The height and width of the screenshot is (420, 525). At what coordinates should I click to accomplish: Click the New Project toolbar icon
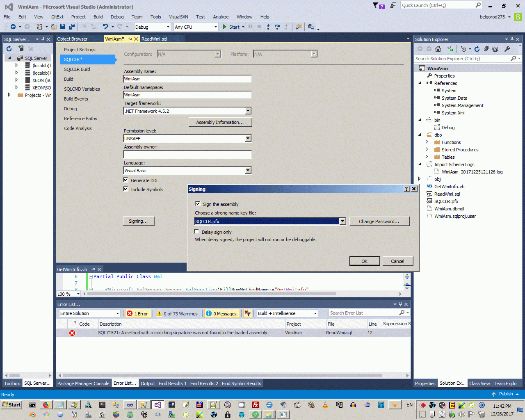[x=40, y=27]
